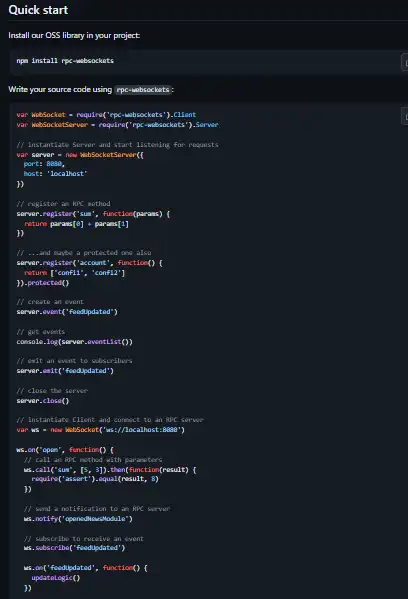
Task: Click the "Install our OSS library in your project:" text
Action: click(74, 36)
